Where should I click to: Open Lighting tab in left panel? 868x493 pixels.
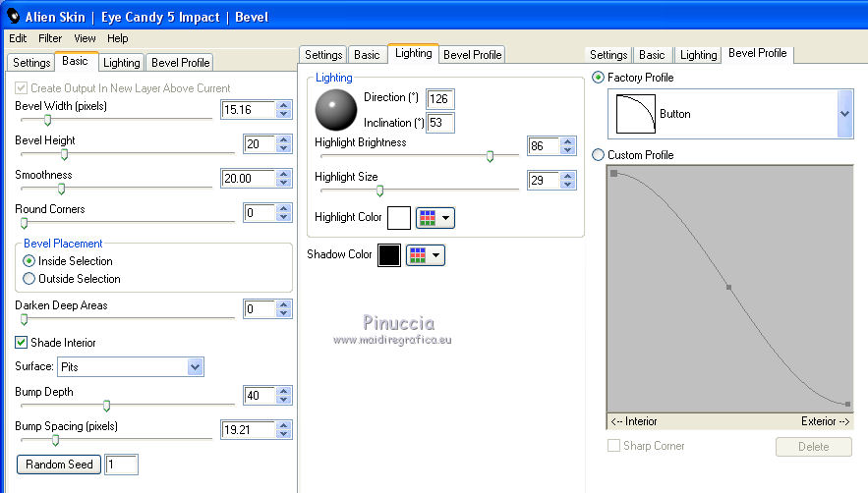point(121,63)
